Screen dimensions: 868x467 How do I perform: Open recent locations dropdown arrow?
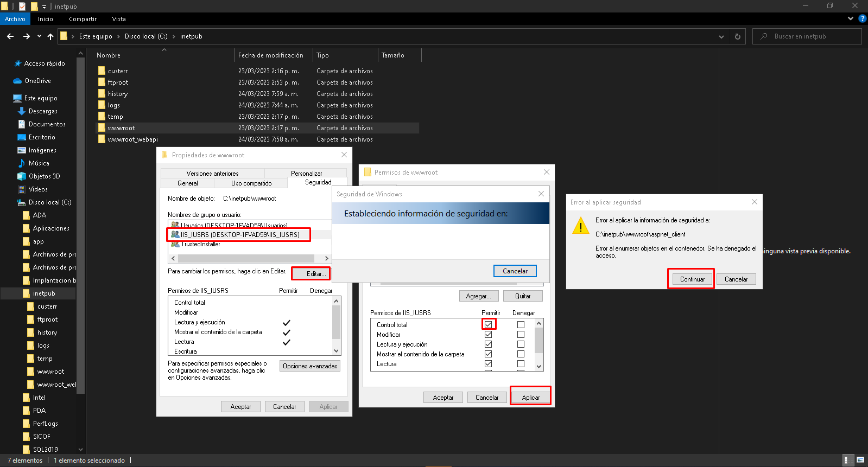39,36
